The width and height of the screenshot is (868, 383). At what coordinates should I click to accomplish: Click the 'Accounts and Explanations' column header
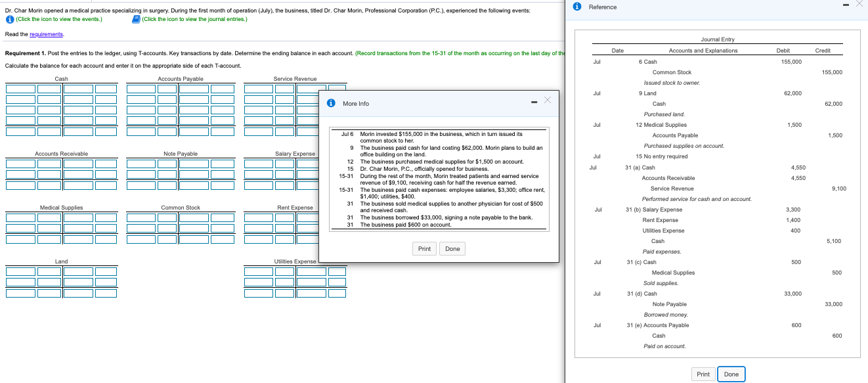click(x=703, y=51)
